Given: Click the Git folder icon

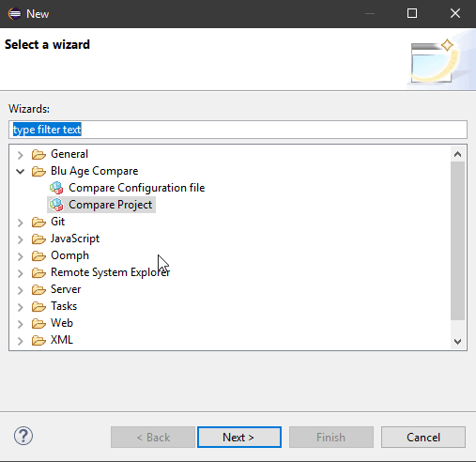Looking at the screenshot, I should 38,222.
